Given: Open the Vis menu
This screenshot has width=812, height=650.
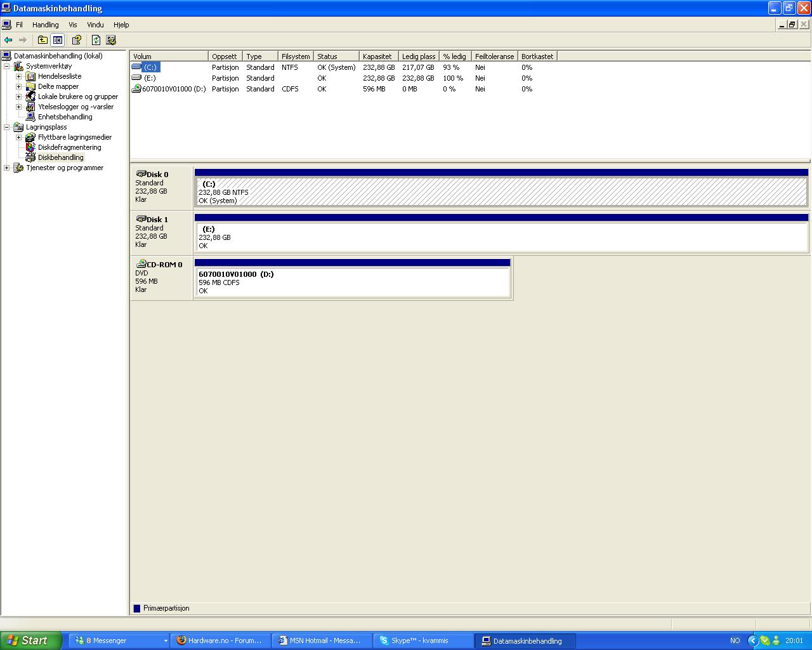Looking at the screenshot, I should point(73,25).
